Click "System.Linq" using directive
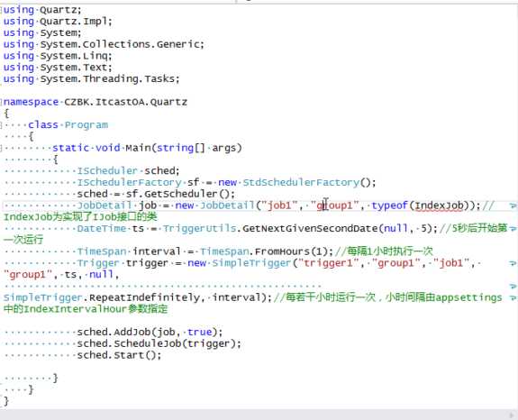Viewport: 518px width, 420px height. pos(75,56)
